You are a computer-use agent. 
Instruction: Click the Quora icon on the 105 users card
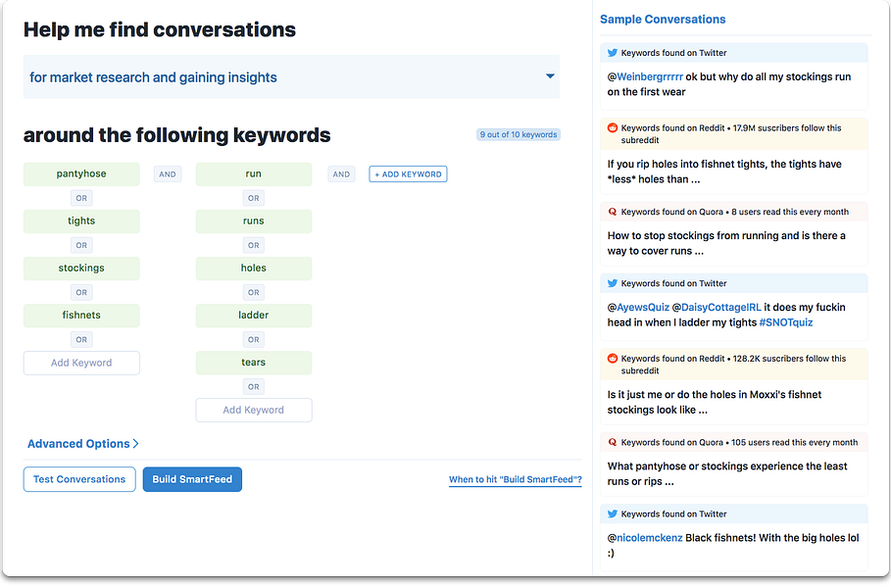tap(612, 443)
